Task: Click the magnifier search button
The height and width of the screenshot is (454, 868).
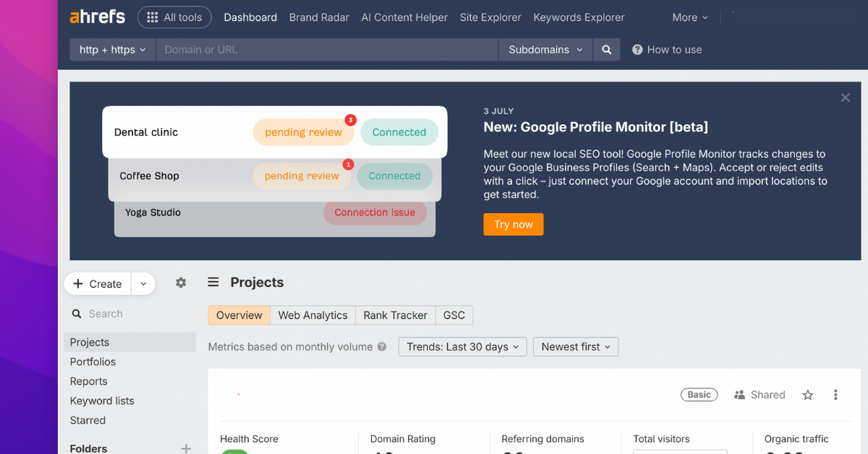Action: [607, 50]
